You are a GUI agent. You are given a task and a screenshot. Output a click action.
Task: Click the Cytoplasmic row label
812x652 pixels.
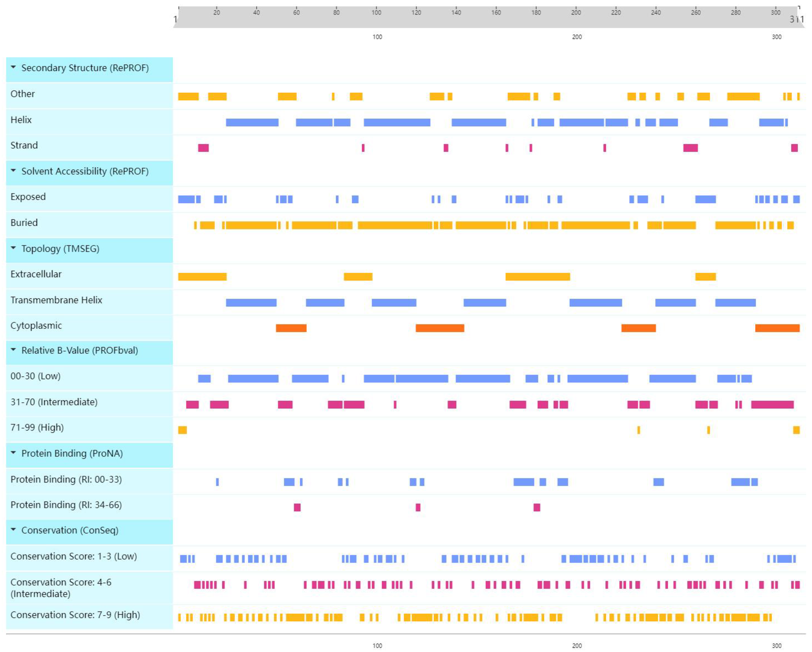[x=36, y=326]
